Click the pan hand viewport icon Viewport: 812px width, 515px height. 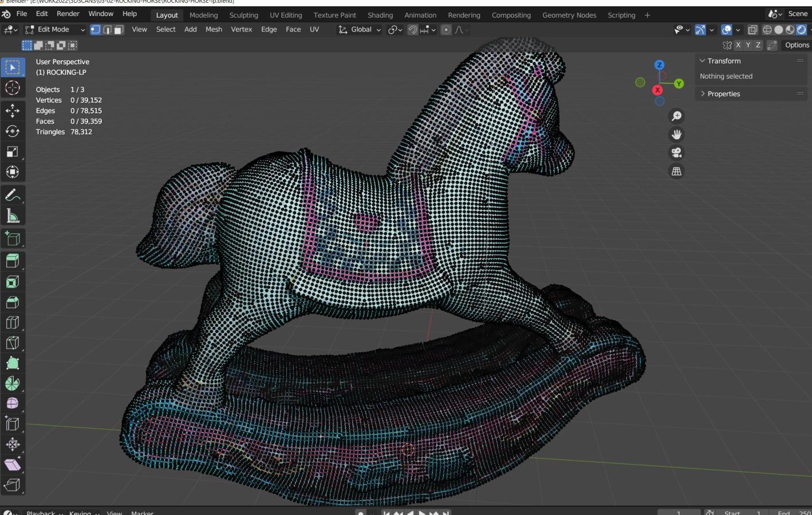pyautogui.click(x=676, y=134)
